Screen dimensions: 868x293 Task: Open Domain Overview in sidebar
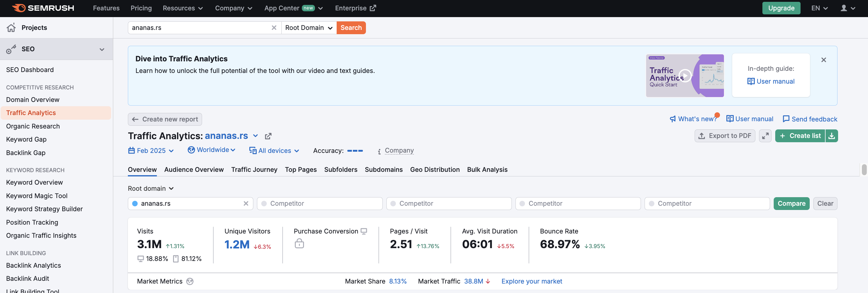click(33, 100)
